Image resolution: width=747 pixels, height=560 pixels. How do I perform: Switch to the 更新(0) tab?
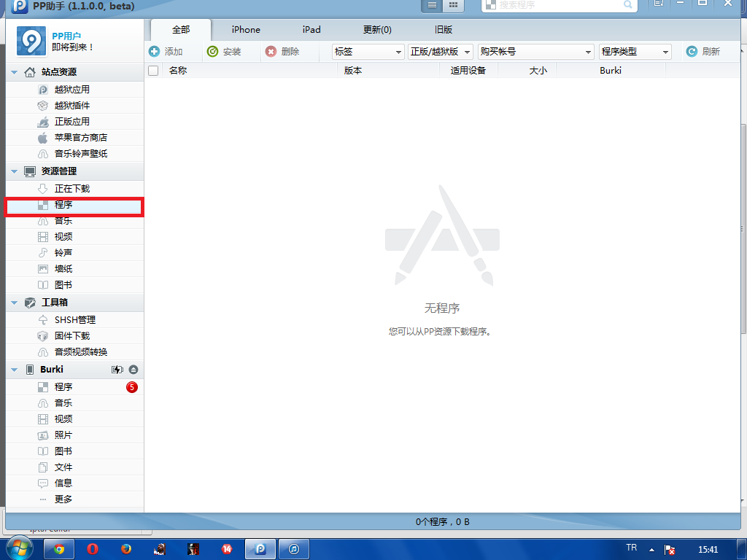pyautogui.click(x=377, y=29)
